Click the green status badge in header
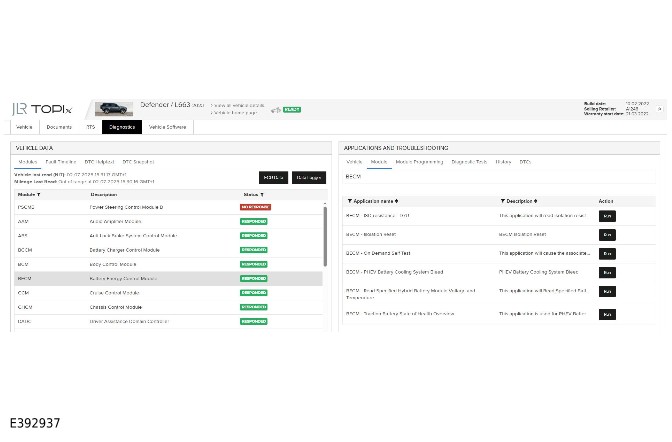672x442 pixels. (x=292, y=110)
